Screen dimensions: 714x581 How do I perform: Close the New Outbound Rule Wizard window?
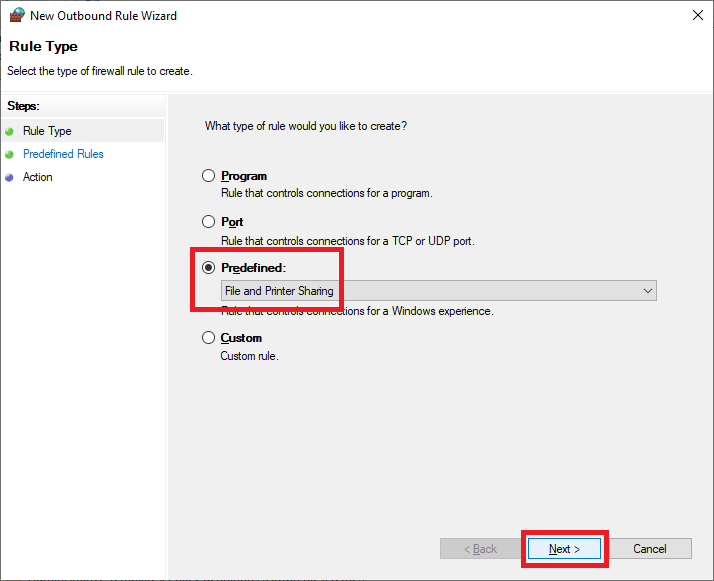(696, 15)
